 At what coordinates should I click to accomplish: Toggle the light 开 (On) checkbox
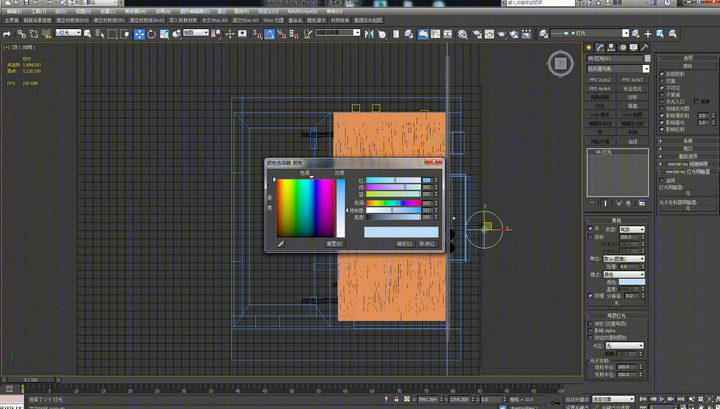click(x=591, y=229)
